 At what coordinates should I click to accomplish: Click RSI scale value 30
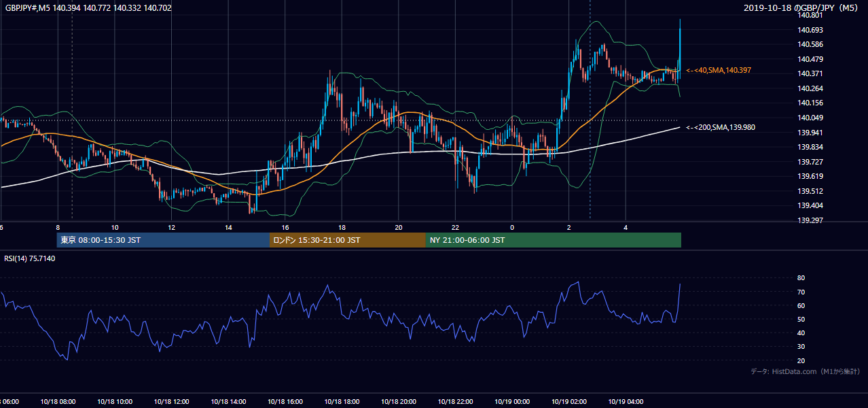801,347
